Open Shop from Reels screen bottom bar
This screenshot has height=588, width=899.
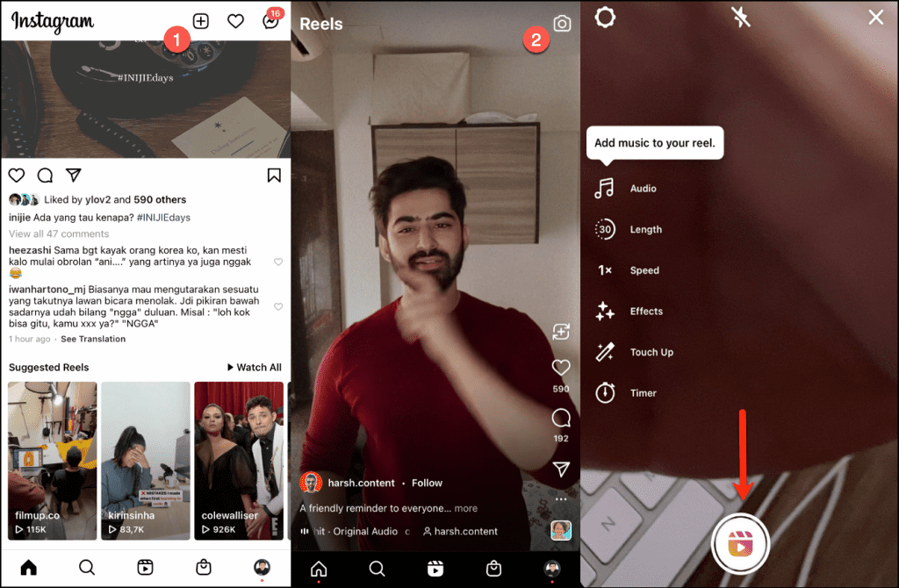pyautogui.click(x=493, y=569)
